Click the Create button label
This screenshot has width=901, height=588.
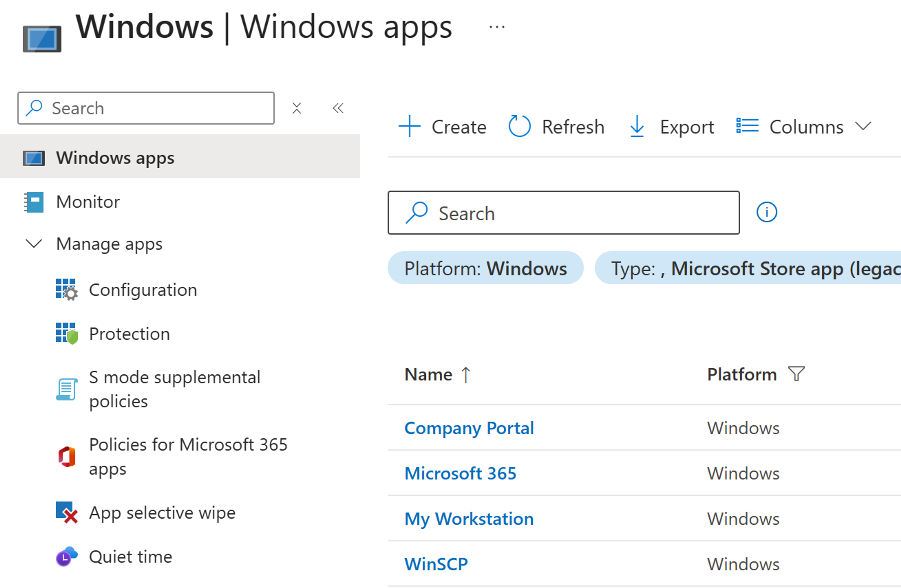click(459, 127)
